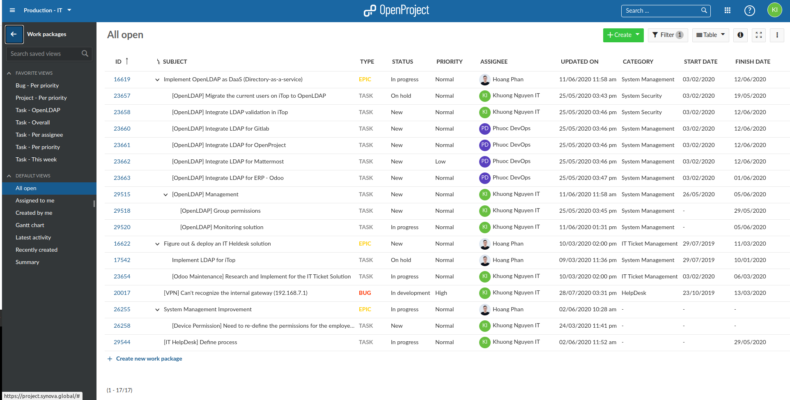The height and width of the screenshot is (400, 790).
Task: Open the three-dot more options menu
Action: pyautogui.click(x=777, y=35)
